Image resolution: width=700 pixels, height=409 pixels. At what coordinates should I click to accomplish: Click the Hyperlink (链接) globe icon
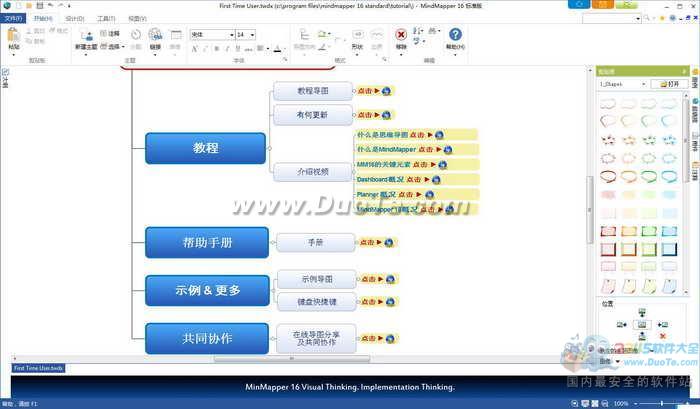pos(155,35)
